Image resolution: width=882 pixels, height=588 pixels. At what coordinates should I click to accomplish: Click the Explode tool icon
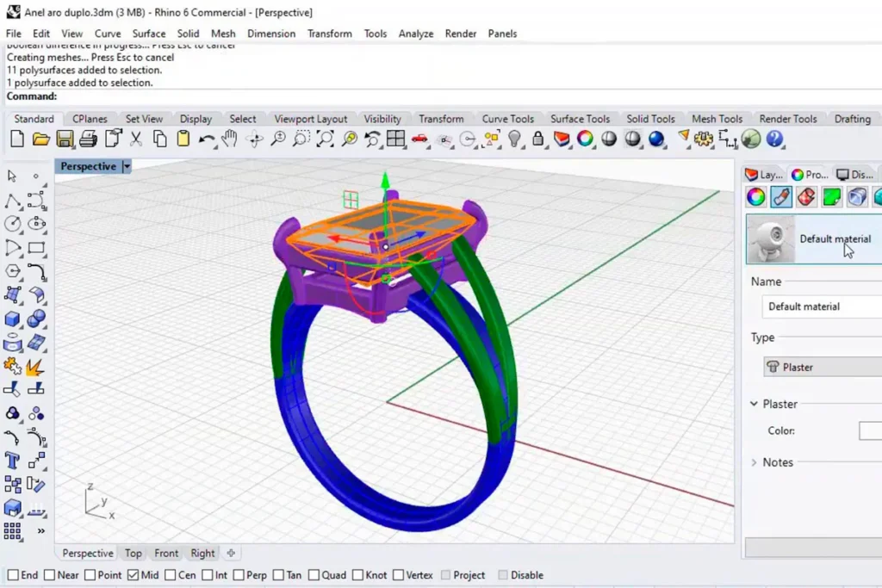[35, 367]
